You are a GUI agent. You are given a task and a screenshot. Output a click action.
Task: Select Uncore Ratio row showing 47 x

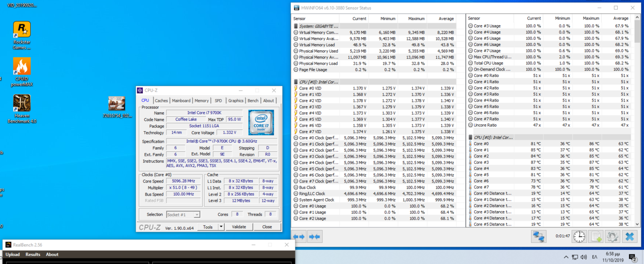pyautogui.click(x=549, y=125)
